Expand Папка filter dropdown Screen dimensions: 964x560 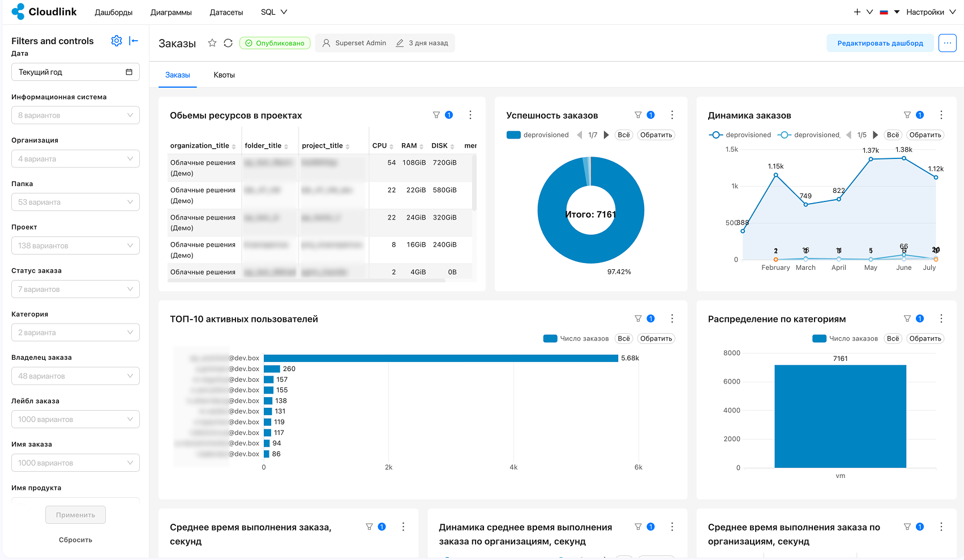(x=75, y=202)
